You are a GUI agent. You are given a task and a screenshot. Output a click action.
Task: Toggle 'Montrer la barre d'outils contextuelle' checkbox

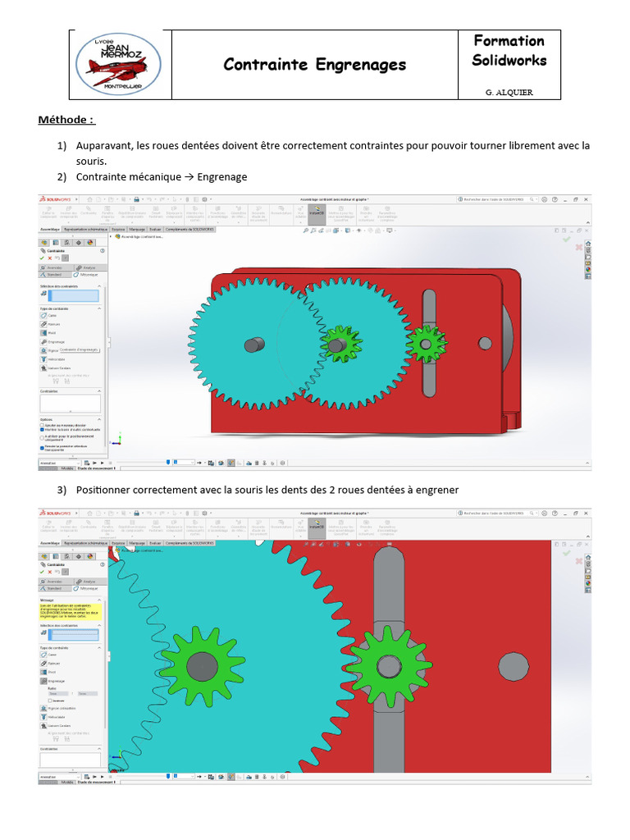click(42, 430)
